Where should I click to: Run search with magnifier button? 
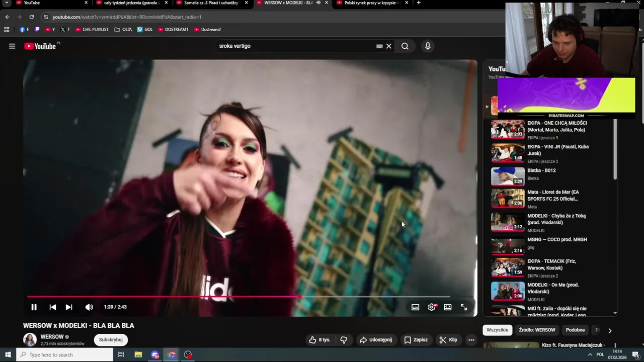(405, 46)
